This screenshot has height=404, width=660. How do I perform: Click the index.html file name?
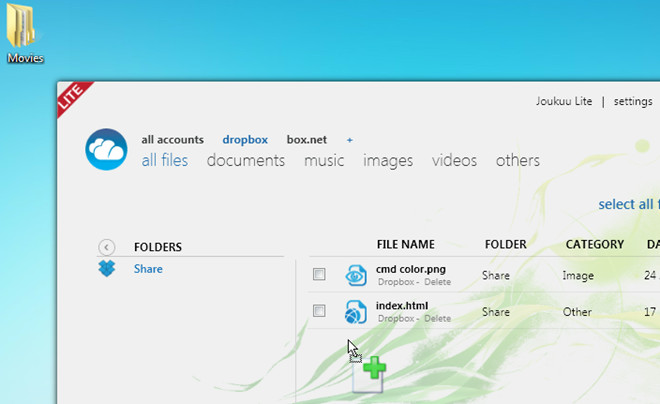tap(402, 306)
